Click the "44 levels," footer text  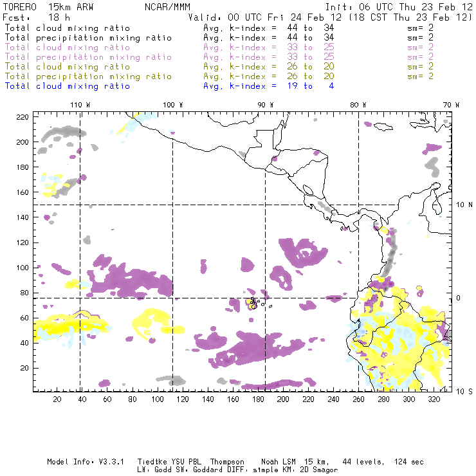coord(363,462)
